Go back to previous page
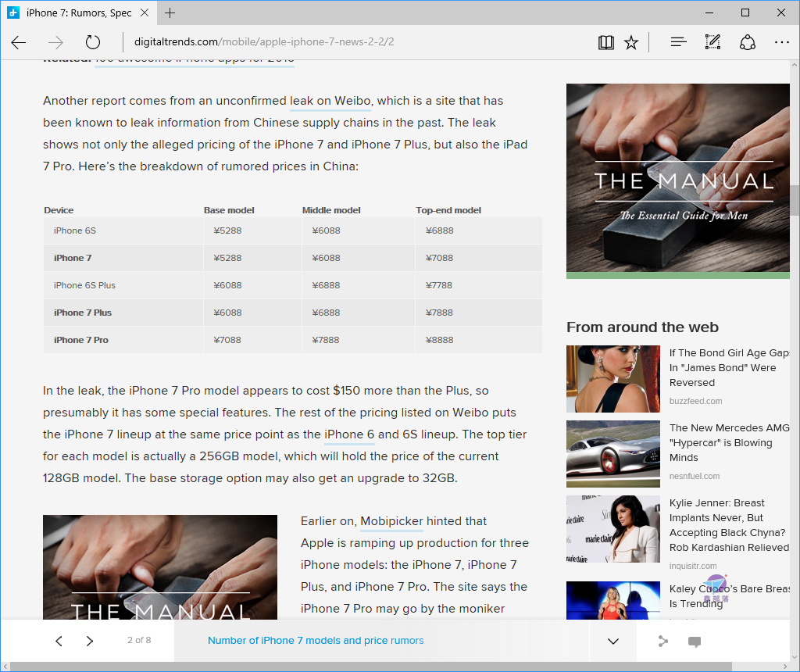Screen dimensions: 800x672 pyautogui.click(x=19, y=42)
